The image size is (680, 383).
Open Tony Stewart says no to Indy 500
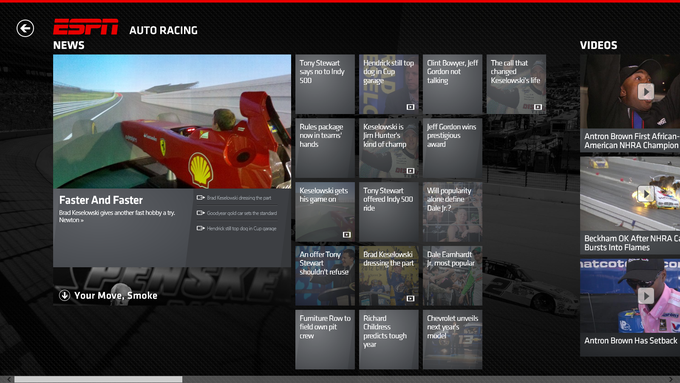point(325,84)
